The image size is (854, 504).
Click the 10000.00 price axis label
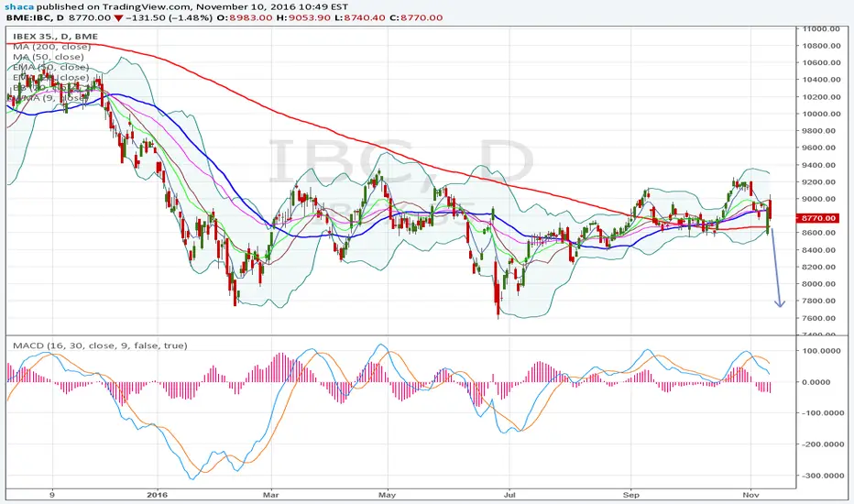click(x=821, y=114)
